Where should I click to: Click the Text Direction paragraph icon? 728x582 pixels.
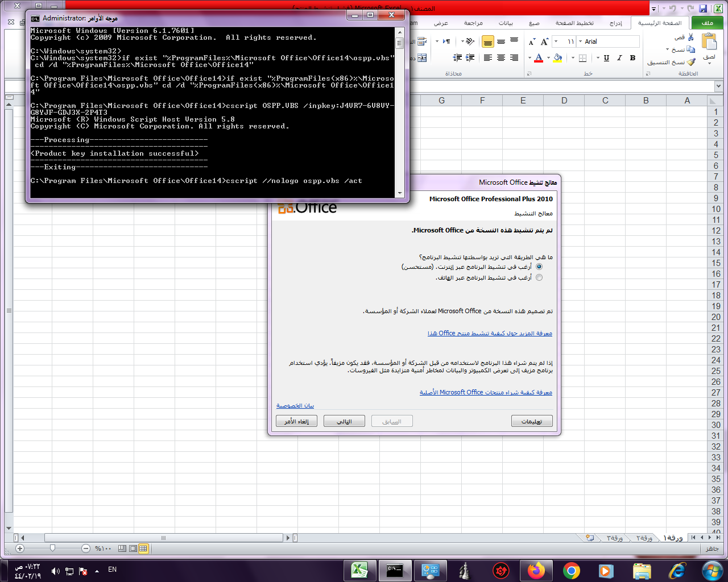[446, 41]
